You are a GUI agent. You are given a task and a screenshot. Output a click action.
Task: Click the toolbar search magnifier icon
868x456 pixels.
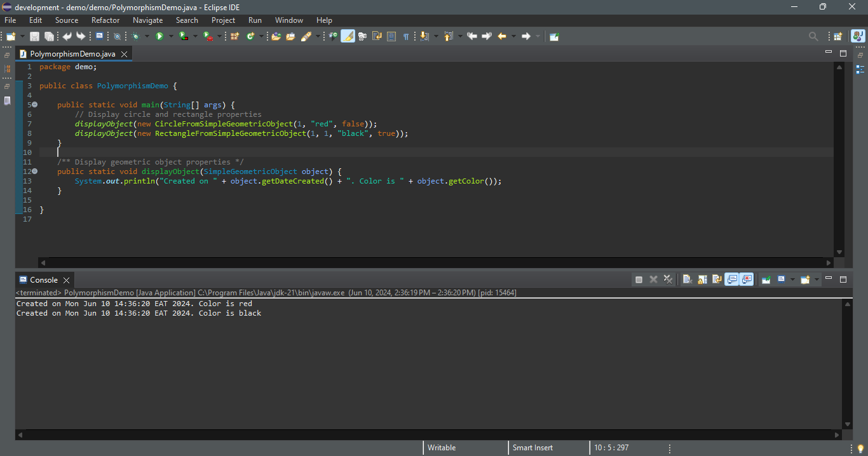813,36
